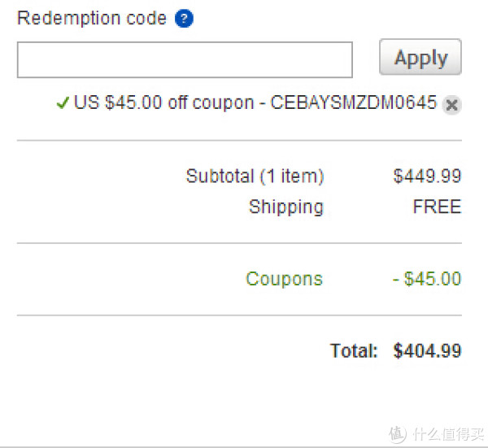Screen dimensions: 488x448
Task: Select the $404.99 total amount
Action: pos(427,350)
